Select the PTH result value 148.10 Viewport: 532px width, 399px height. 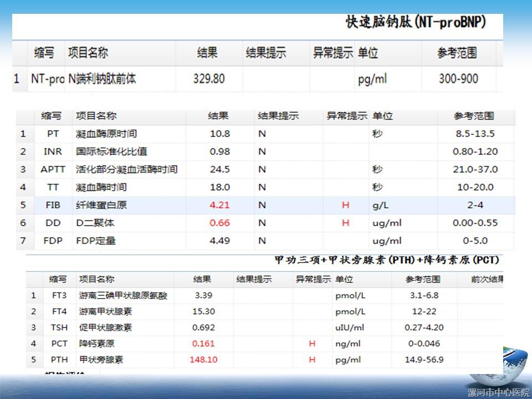pos(203,360)
